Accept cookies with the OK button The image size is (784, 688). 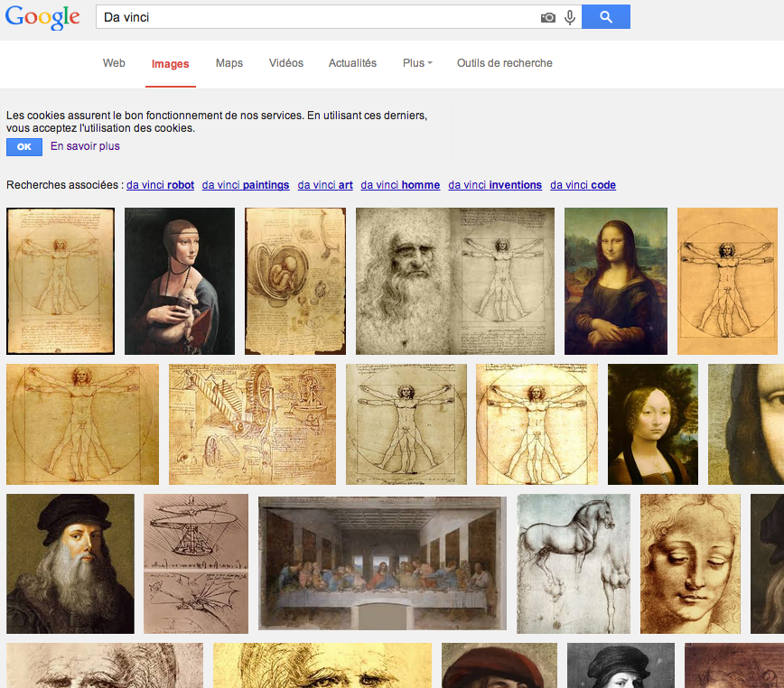coord(24,147)
